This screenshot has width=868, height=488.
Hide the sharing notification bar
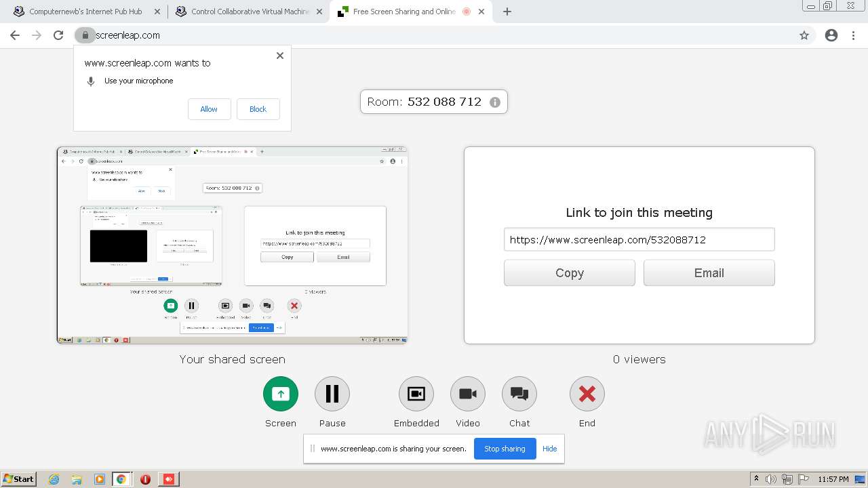(550, 449)
